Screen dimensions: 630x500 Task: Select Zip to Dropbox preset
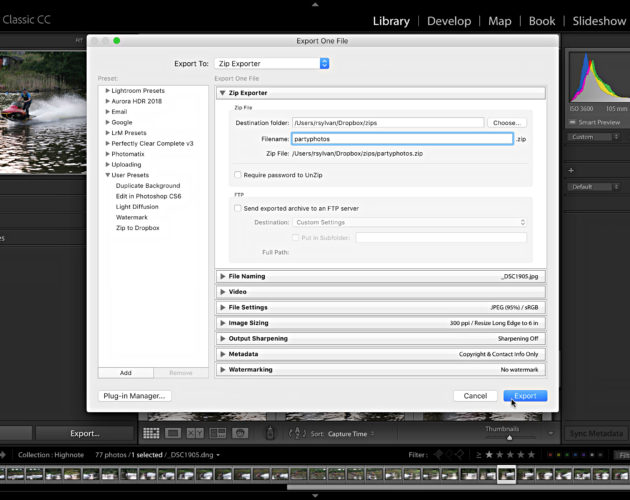137,227
